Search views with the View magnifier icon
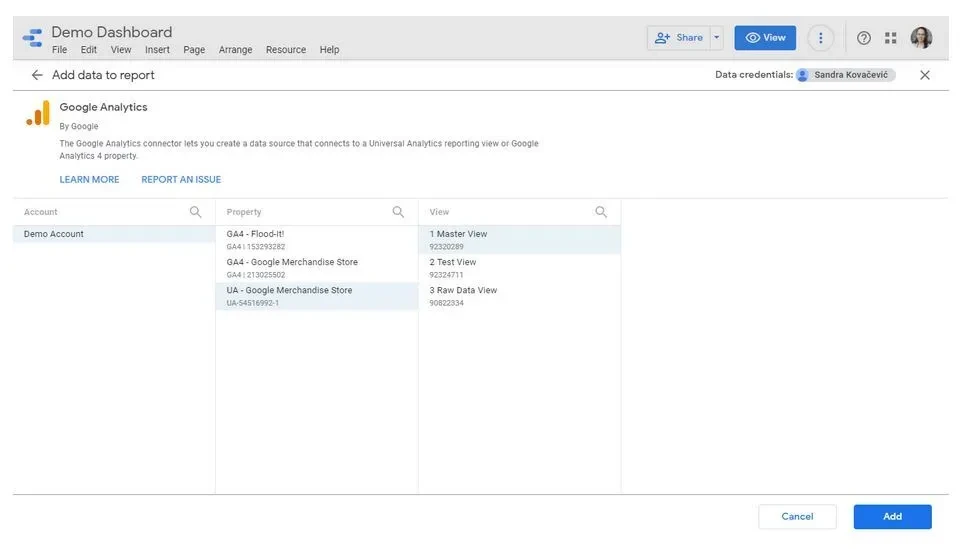Viewport: 975px width, 549px height. coord(601,212)
